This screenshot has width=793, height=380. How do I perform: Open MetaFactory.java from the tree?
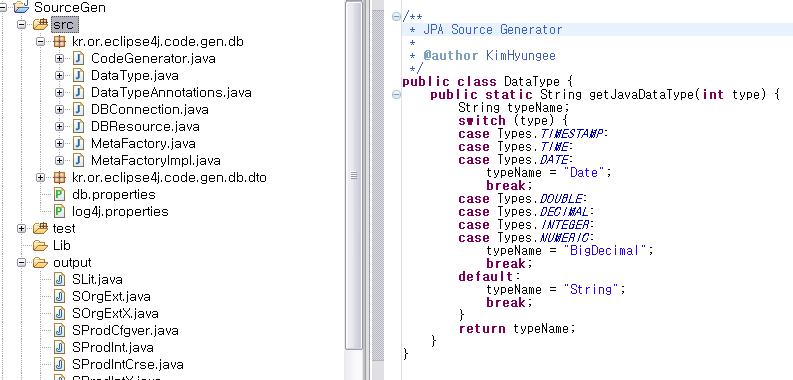[143, 143]
